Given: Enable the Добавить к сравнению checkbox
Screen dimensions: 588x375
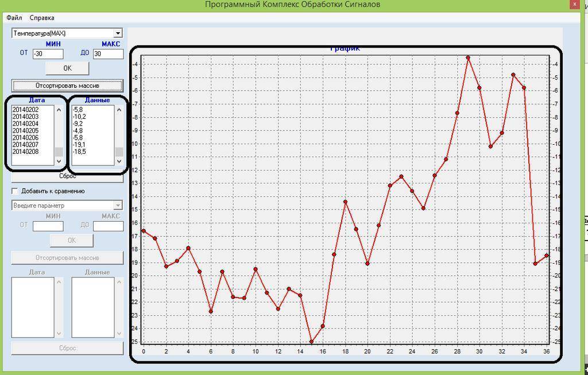Looking at the screenshot, I should tap(16, 191).
